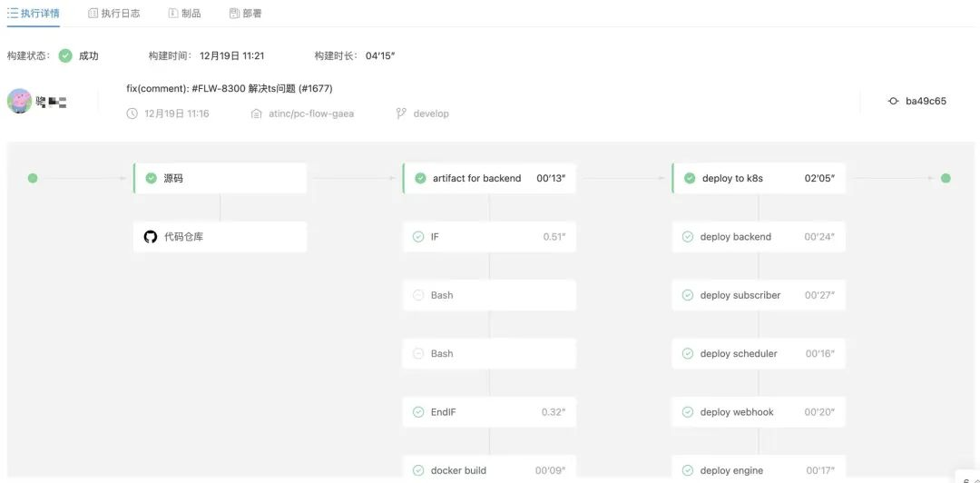Click the repository icon beside atinc/pc-flow-gaea

coord(257,113)
